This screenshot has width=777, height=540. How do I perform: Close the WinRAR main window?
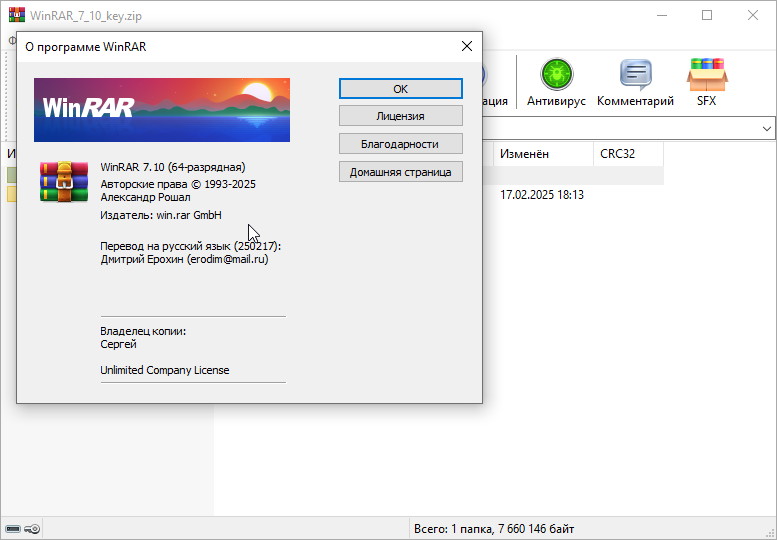[x=753, y=15]
